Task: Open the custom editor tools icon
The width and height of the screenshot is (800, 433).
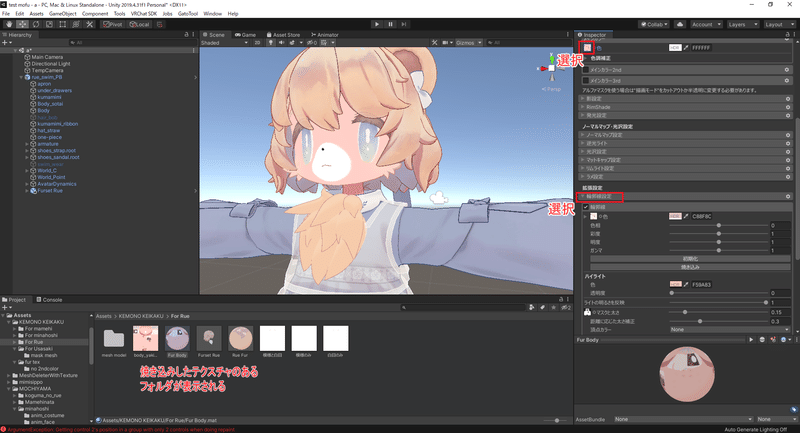Action: (x=89, y=24)
